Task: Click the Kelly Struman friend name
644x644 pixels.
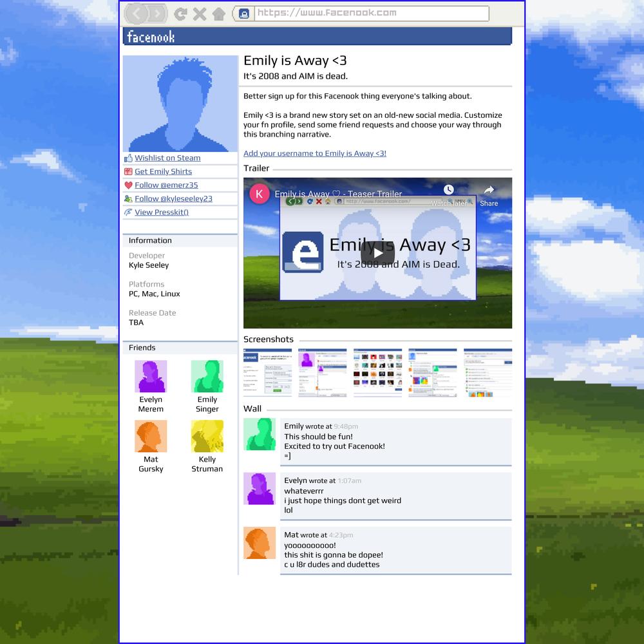Action: [x=207, y=464]
